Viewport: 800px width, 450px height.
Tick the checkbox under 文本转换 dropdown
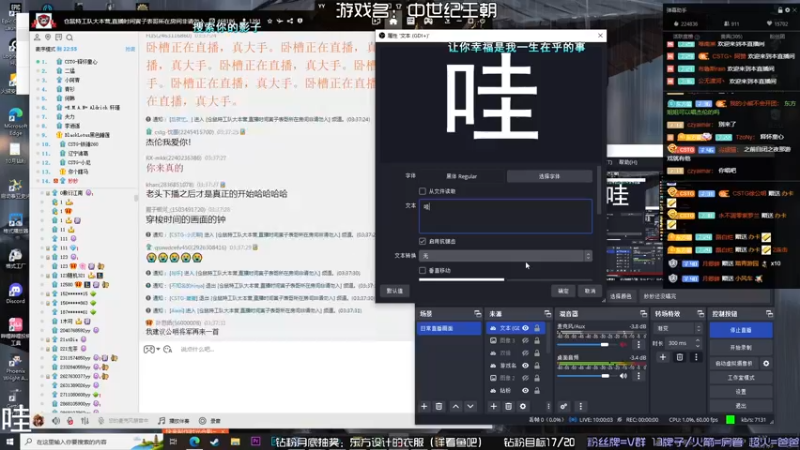tap(422, 270)
